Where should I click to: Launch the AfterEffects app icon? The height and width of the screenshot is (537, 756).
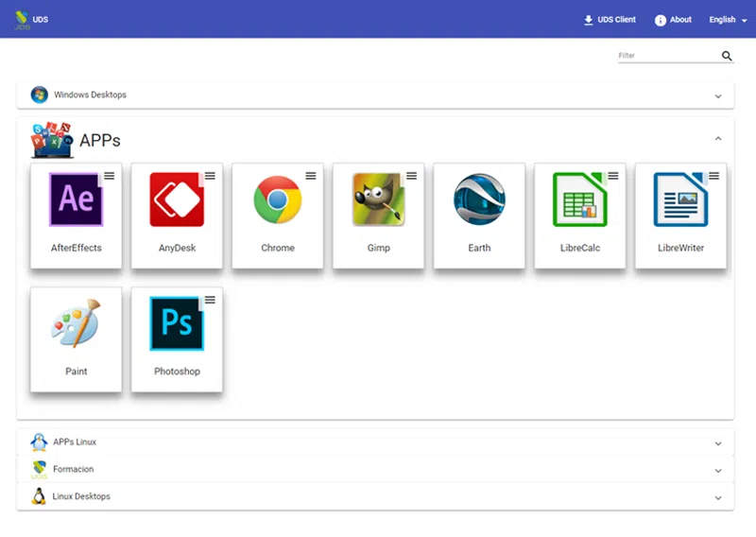(x=77, y=199)
